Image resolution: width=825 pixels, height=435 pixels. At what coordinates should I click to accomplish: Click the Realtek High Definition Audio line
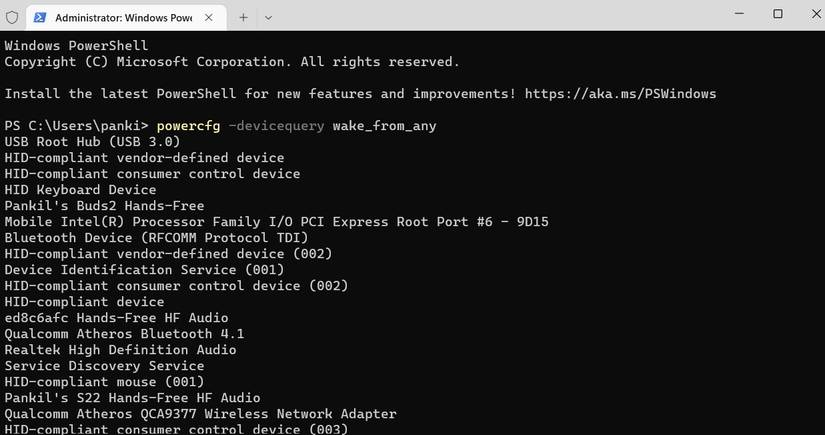pos(120,350)
